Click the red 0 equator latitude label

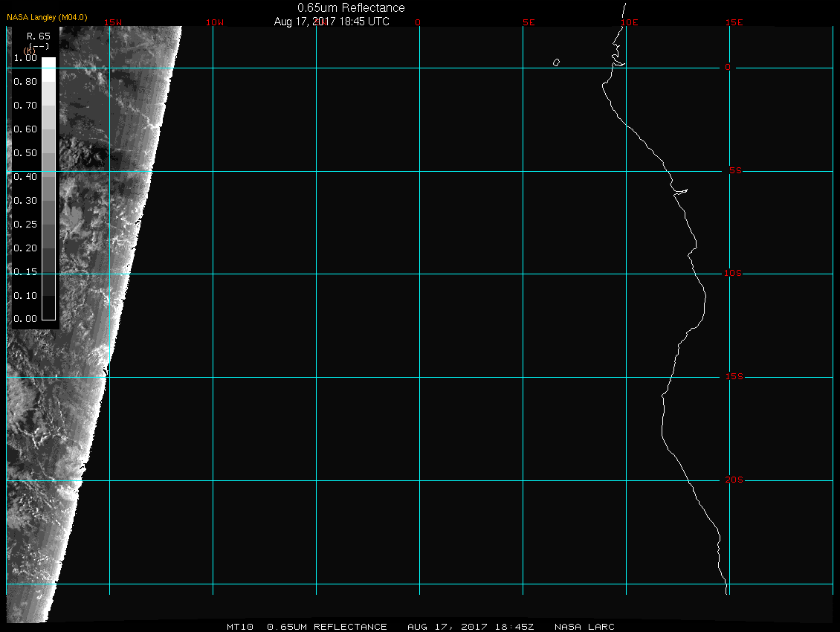[x=728, y=68]
